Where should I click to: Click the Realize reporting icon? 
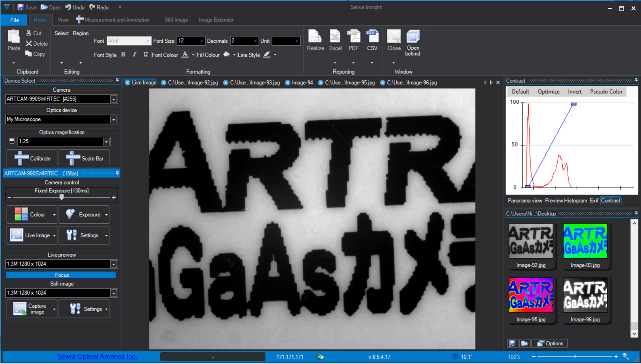[315, 36]
